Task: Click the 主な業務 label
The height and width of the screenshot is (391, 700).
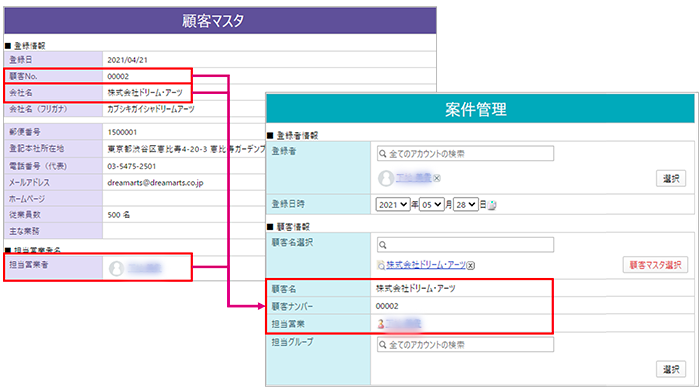Action: pos(24,231)
